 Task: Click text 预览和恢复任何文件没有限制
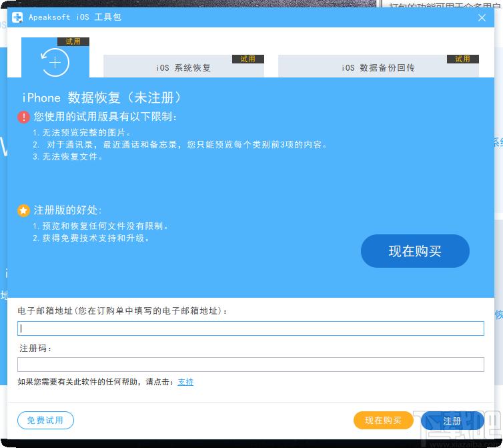[100, 226]
